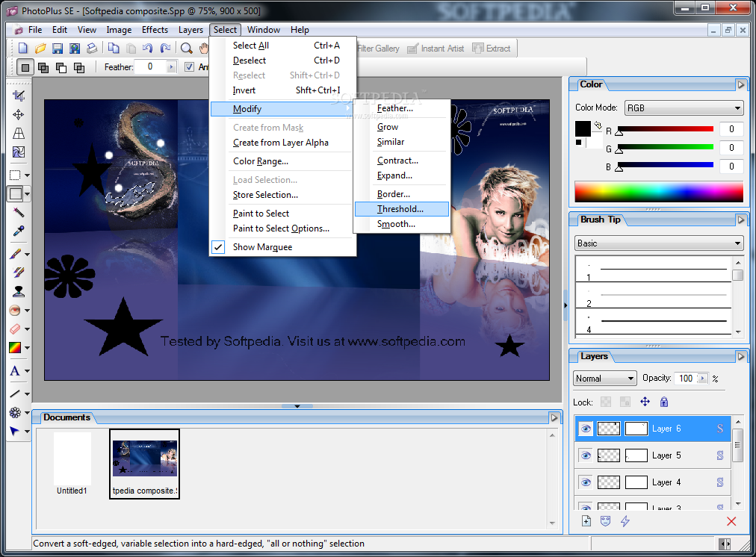Viewport: 756px width, 557px height.
Task: Select the Gradient Fill tool
Action: click(x=16, y=347)
